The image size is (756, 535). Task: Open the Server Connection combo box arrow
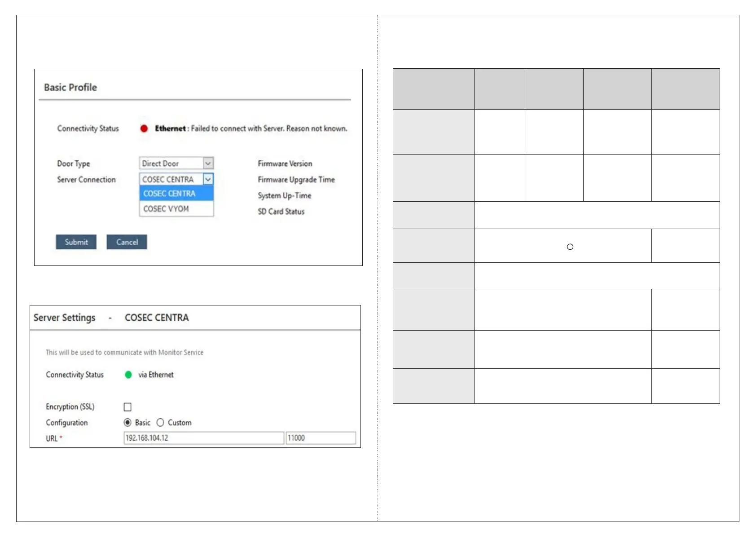[x=208, y=179]
